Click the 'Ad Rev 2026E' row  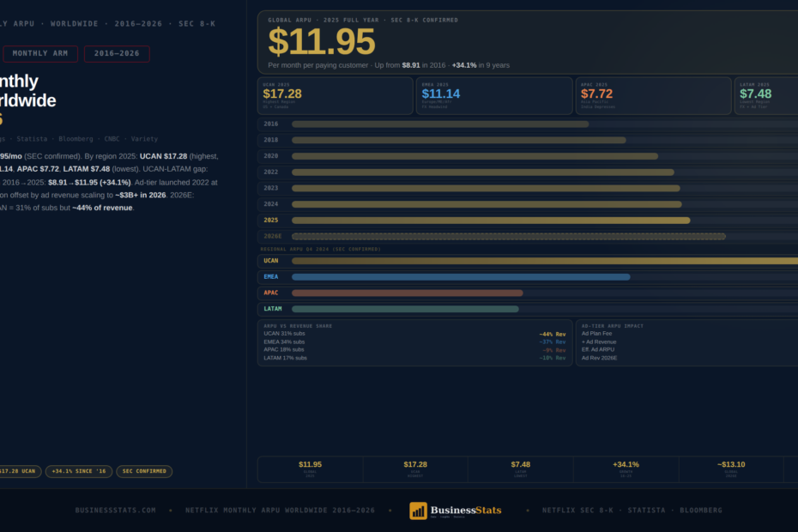(690, 358)
